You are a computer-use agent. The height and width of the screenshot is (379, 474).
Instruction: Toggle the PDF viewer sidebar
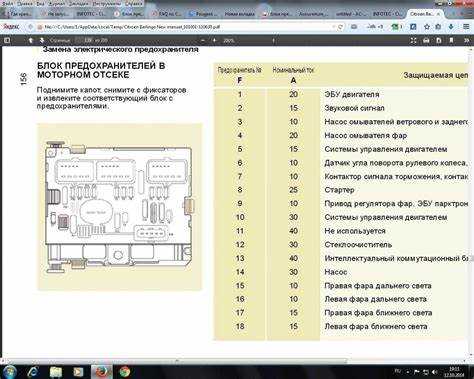click(x=7, y=40)
